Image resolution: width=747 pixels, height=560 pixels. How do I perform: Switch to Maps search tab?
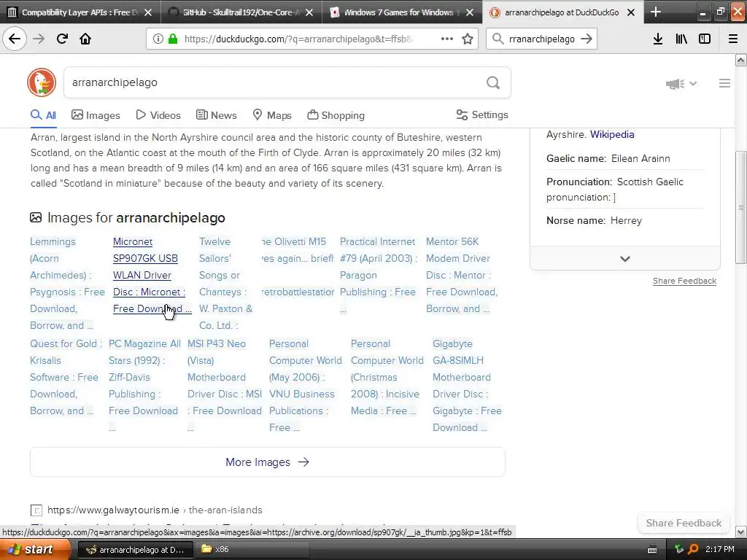click(x=272, y=115)
